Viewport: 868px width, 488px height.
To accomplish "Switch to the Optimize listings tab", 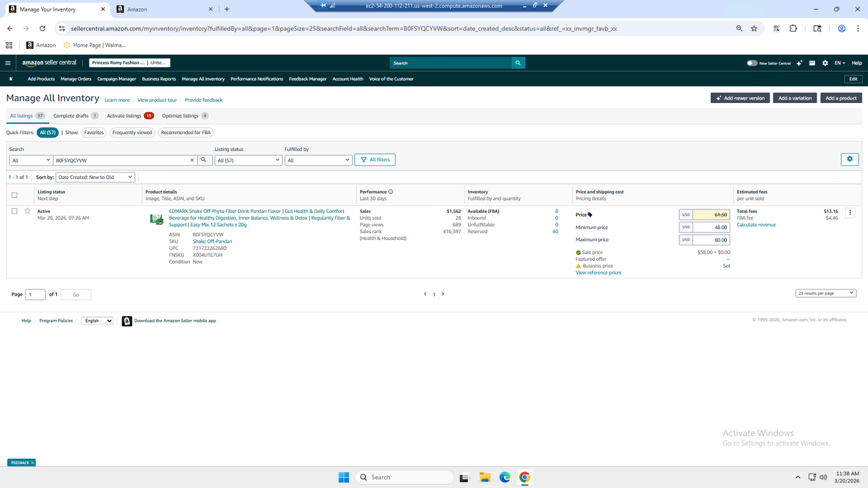I will (x=185, y=116).
